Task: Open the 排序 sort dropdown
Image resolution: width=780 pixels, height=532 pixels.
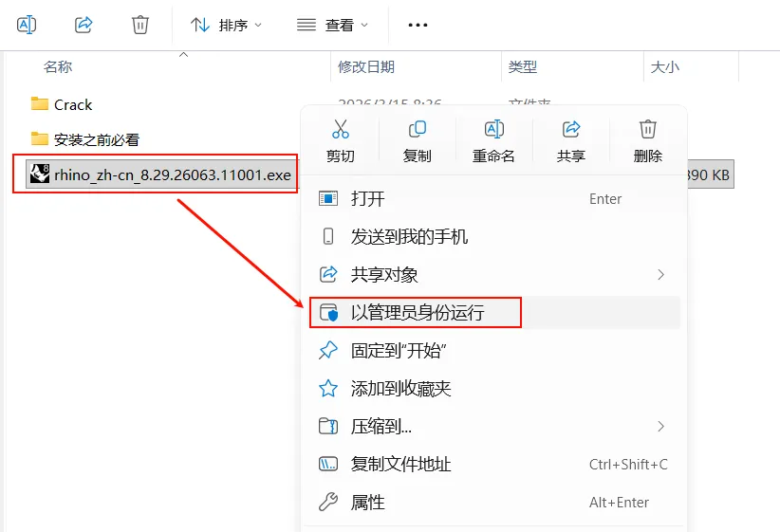Action: tap(227, 25)
